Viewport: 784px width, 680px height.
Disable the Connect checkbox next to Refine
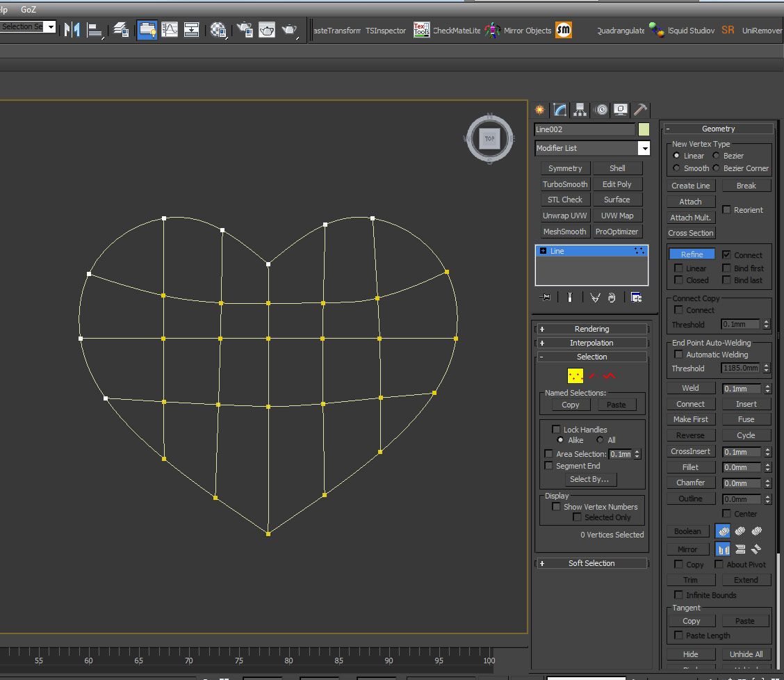726,255
